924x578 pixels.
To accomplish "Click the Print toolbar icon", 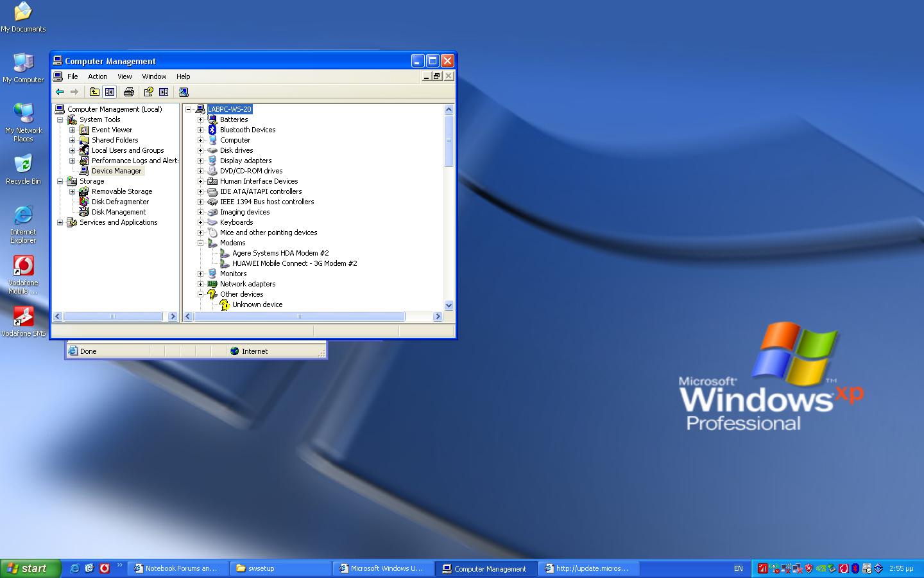I will coord(128,92).
